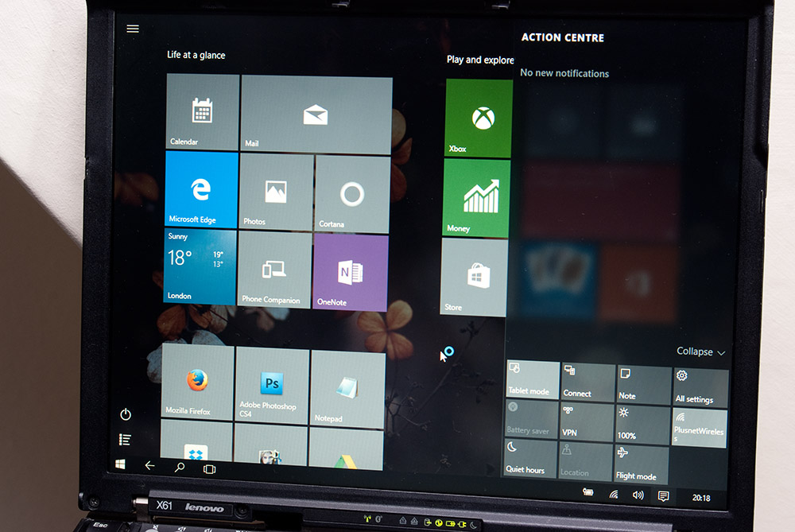The width and height of the screenshot is (795, 532).
Task: Click the taskbar Back arrow
Action: point(149,465)
